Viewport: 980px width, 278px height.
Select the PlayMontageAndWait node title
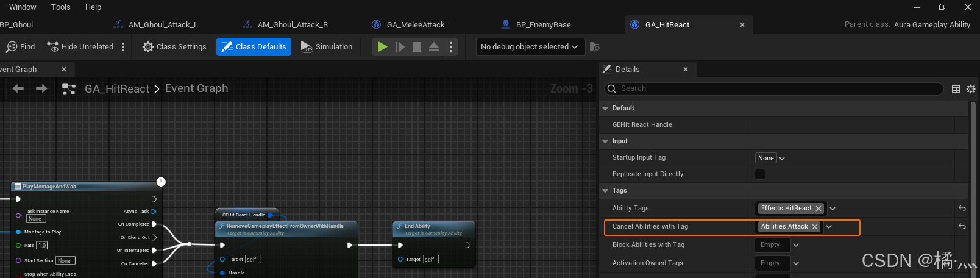pos(49,187)
